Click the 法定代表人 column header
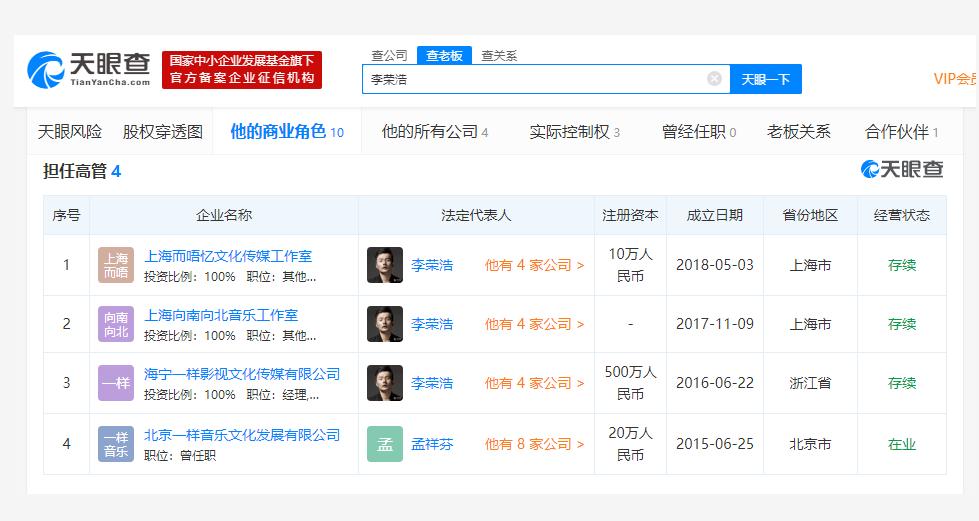 [x=476, y=216]
